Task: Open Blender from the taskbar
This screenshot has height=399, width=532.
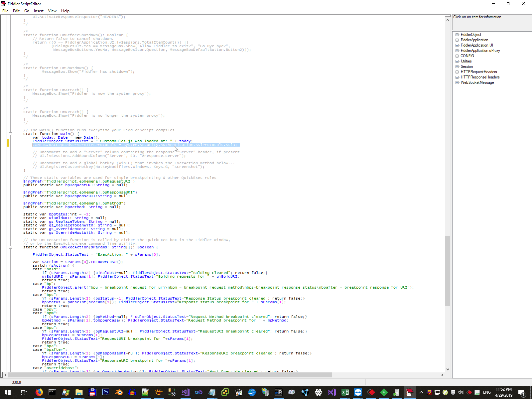Action: tap(119, 392)
